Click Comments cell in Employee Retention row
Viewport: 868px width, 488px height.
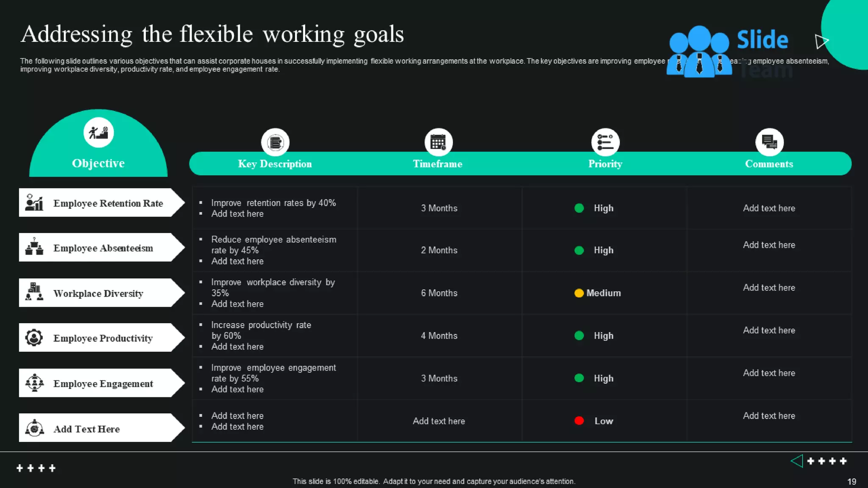click(x=769, y=208)
